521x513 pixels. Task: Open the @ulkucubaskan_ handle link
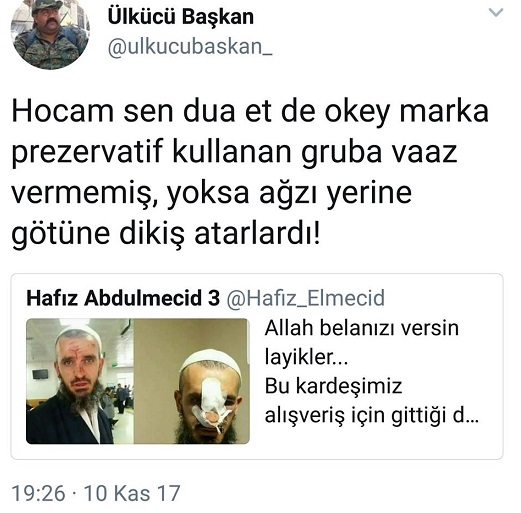click(x=190, y=47)
